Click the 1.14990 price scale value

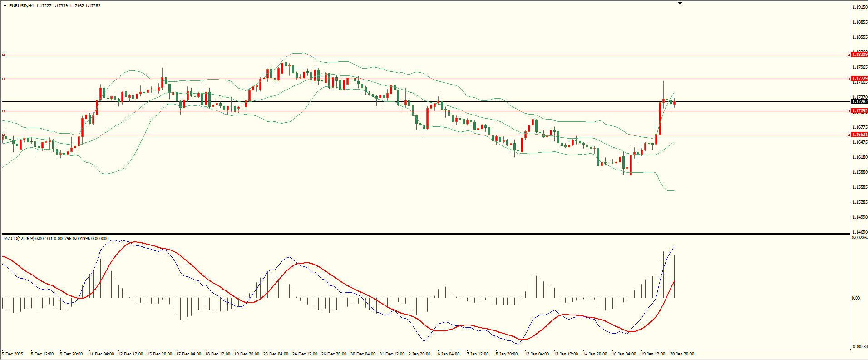[859, 217]
